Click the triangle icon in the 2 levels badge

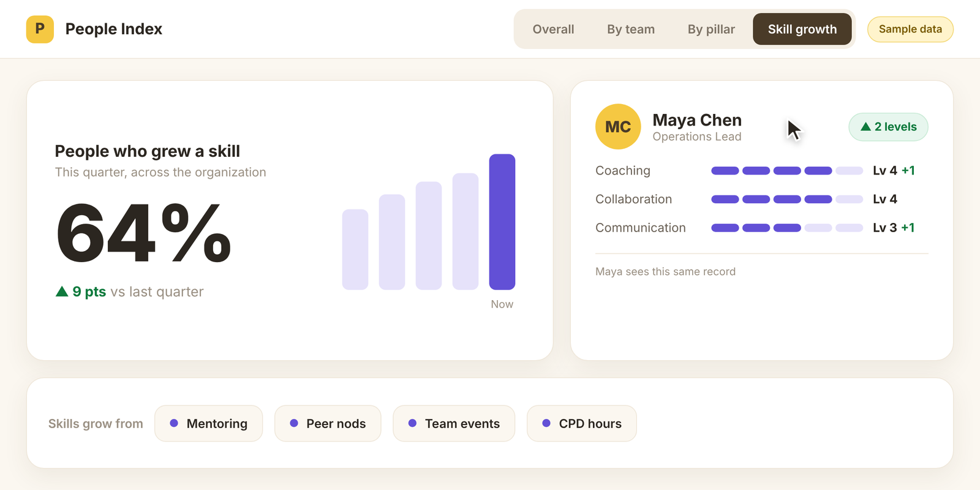(865, 127)
